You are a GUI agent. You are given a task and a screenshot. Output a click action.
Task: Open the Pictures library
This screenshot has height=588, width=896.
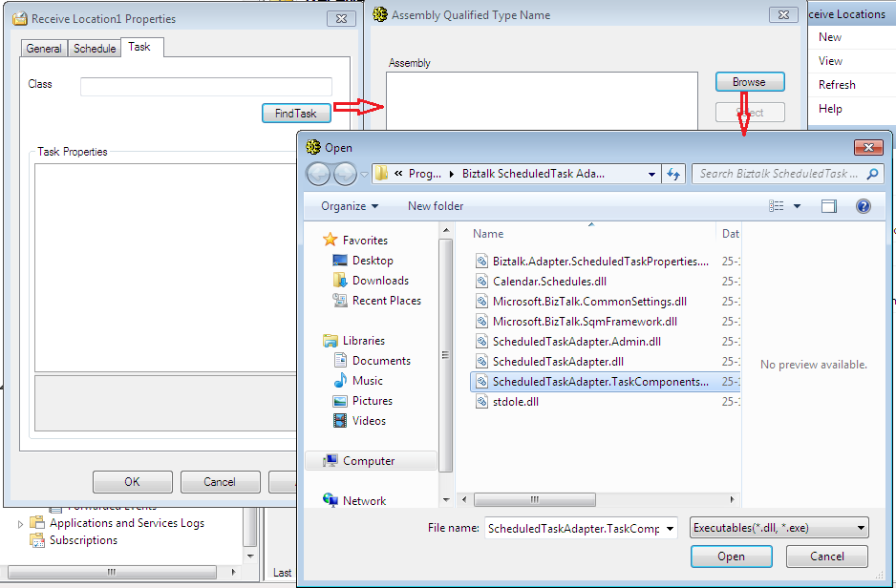point(362,401)
